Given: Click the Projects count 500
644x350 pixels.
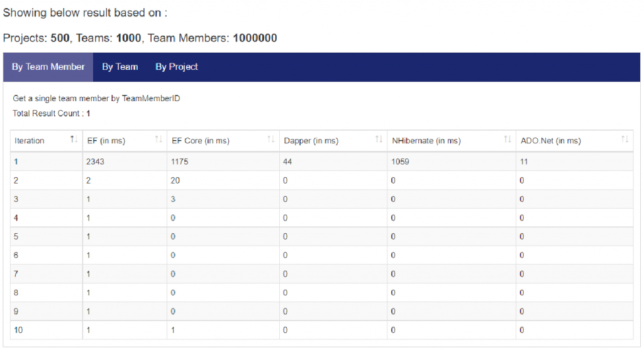Looking at the screenshot, I should tap(60, 38).
